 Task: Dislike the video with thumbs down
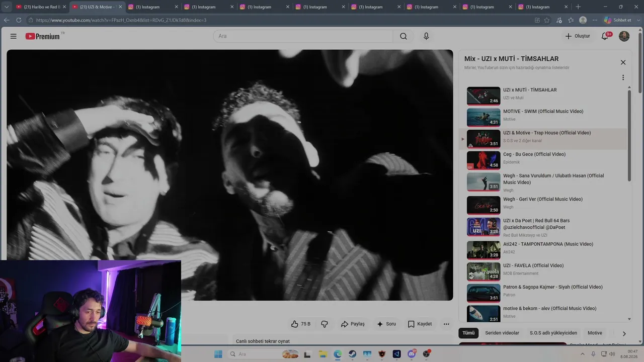[325, 324]
